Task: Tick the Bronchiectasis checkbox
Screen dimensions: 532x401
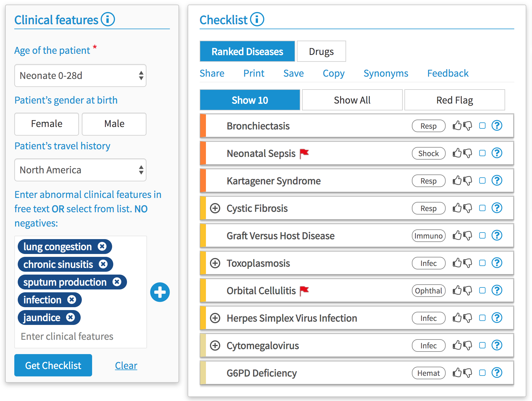Action: coord(482,126)
